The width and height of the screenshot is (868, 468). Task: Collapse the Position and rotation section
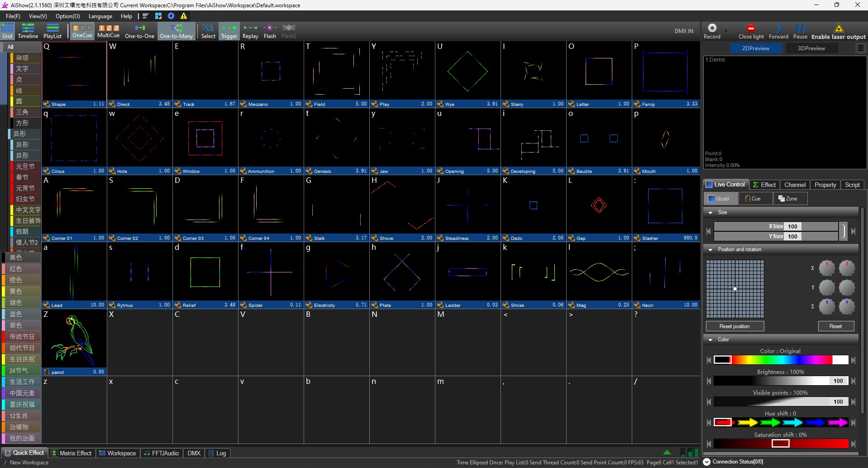click(x=711, y=250)
